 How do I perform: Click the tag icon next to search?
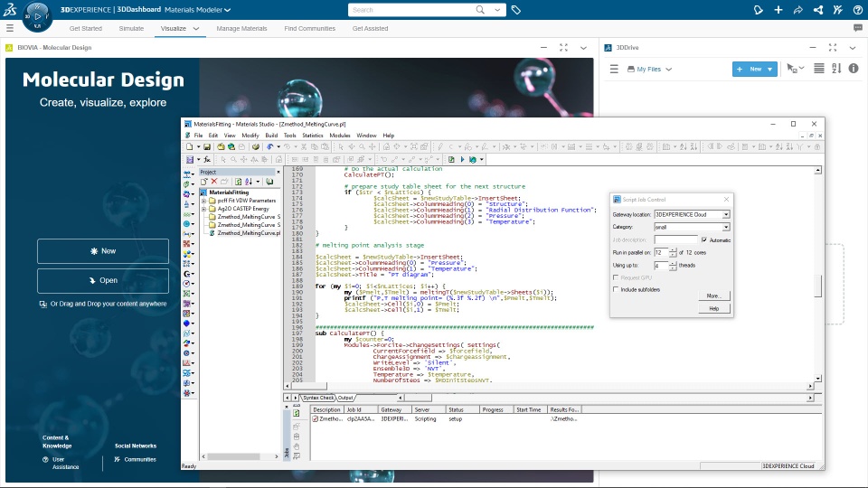(516, 10)
